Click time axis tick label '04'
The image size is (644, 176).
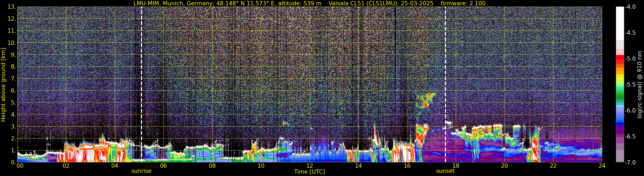coord(114,166)
